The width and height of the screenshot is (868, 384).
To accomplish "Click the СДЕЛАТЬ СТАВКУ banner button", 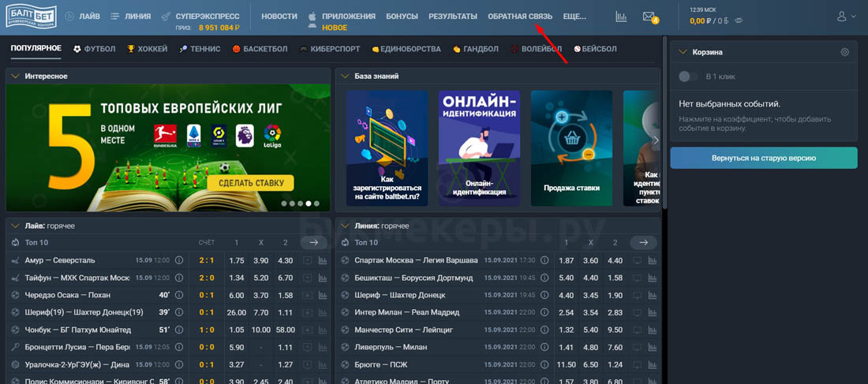I will pos(251,183).
